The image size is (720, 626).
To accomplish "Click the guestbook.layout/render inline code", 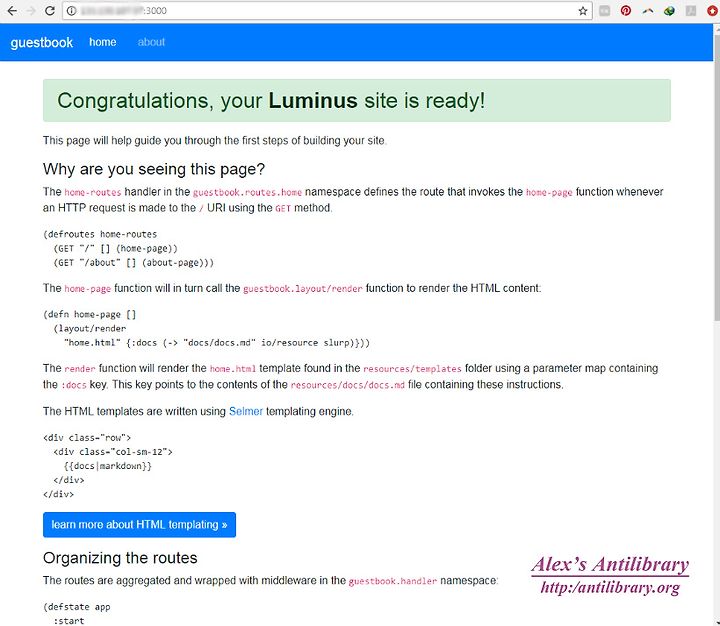I will point(303,288).
